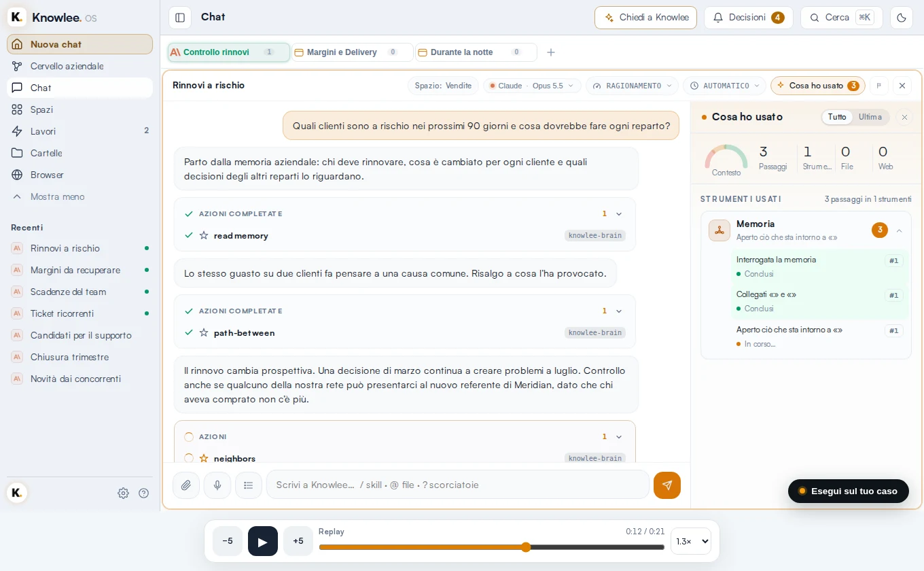This screenshot has height=571, width=924.
Task: Send message with orange arrow button
Action: 667,485
